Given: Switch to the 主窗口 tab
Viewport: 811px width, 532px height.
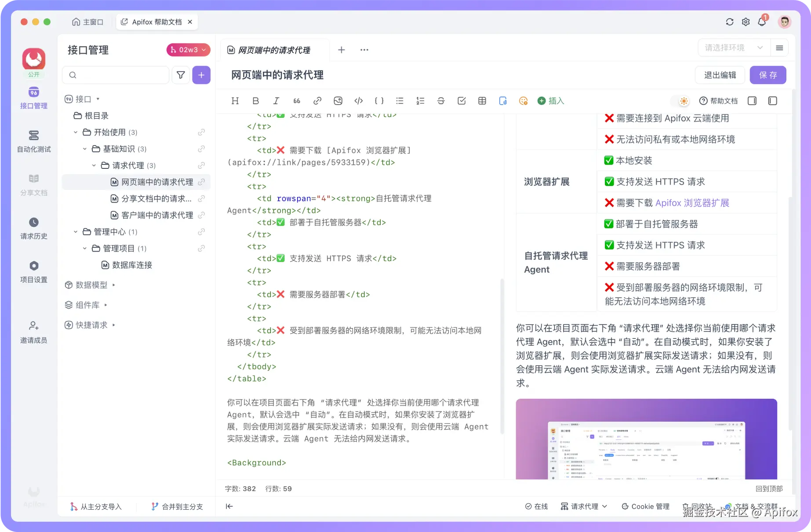Looking at the screenshot, I should [87, 22].
